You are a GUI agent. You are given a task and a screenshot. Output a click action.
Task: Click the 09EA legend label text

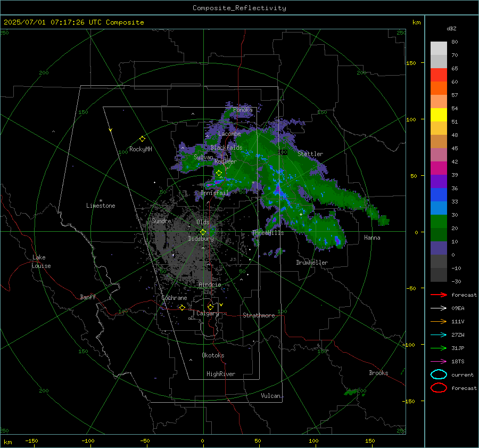[458, 308]
